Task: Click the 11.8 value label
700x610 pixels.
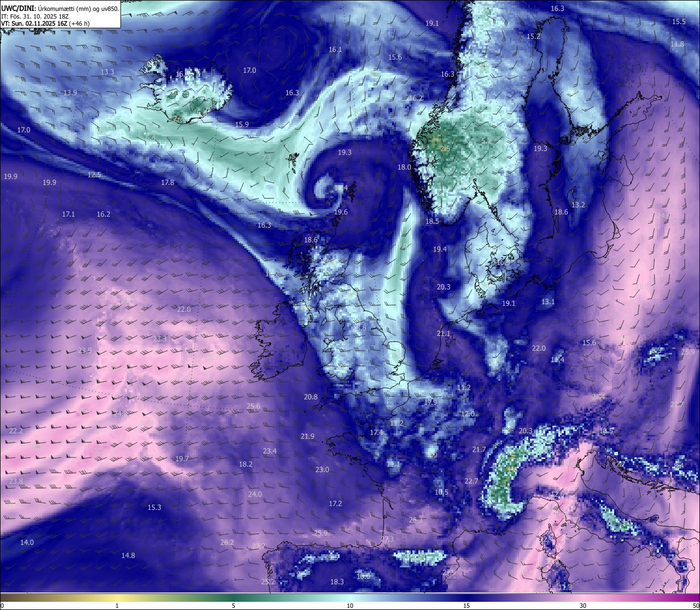Action: [677, 44]
